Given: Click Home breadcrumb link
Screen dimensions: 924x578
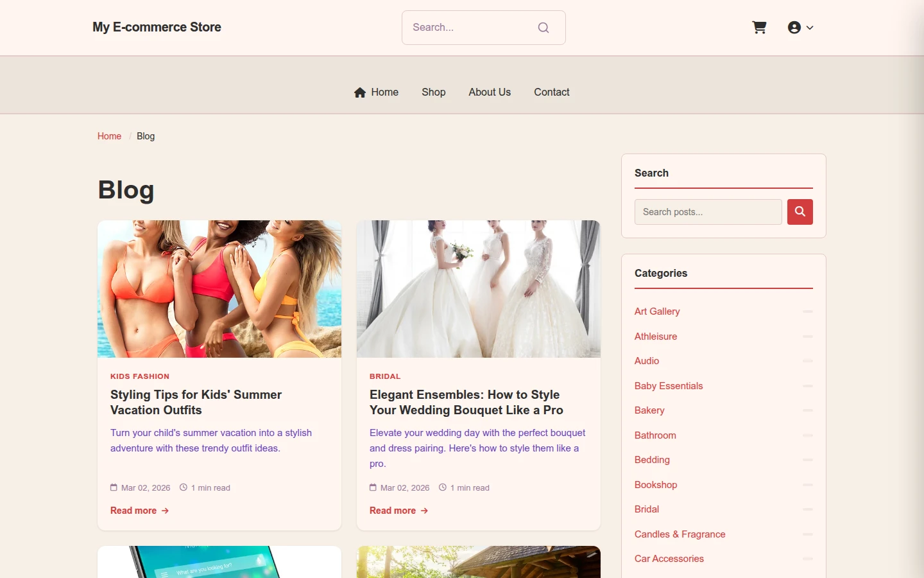Looking at the screenshot, I should [109, 136].
